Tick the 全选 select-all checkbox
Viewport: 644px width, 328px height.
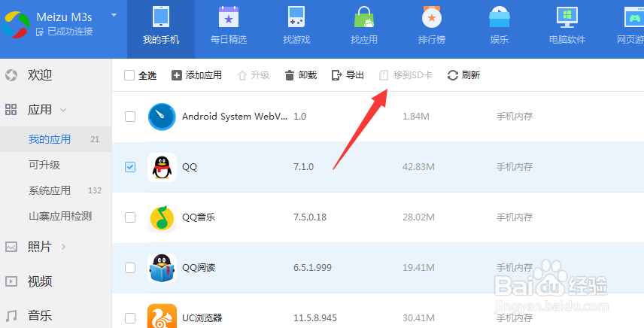129,75
